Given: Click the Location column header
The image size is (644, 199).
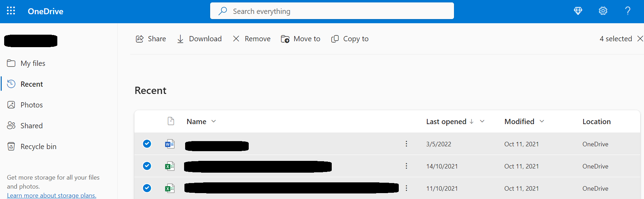Looking at the screenshot, I should point(596,121).
